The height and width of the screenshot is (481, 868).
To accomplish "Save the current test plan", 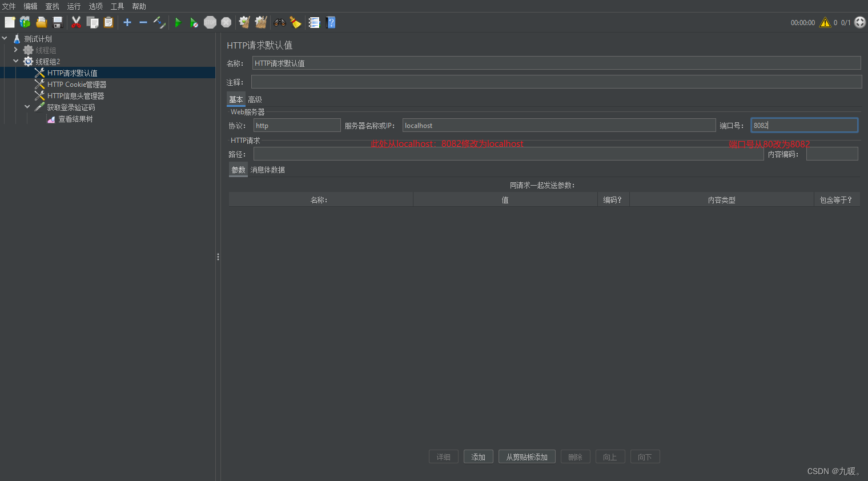I will [x=57, y=22].
